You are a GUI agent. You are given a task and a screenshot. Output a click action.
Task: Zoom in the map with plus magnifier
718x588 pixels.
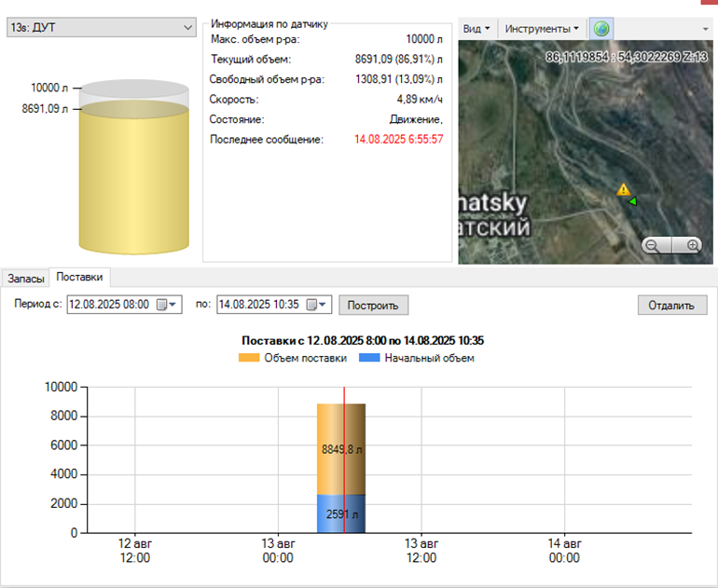pos(693,245)
